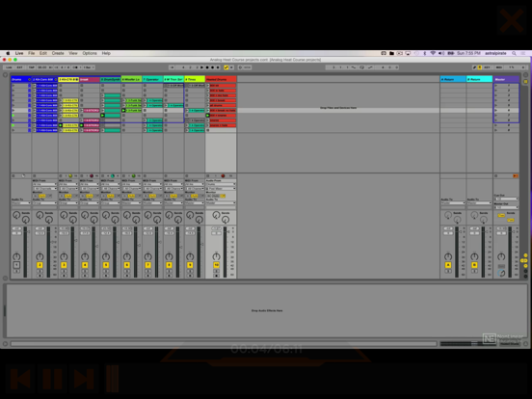Click the horizontal scrollbar at window bottom

(x=224, y=344)
